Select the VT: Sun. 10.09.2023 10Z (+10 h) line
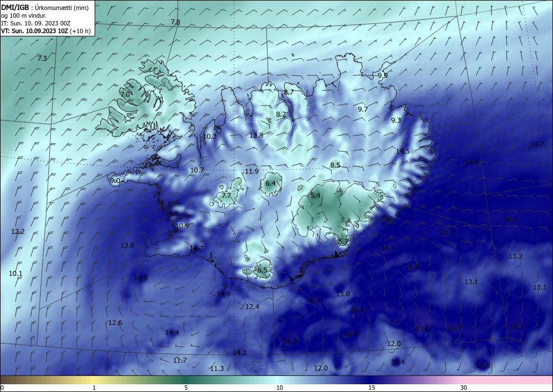Viewport: 553px width, 392px height. point(46,31)
